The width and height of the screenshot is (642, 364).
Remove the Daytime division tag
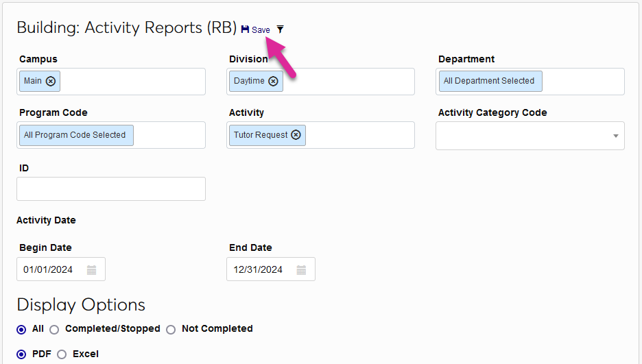pyautogui.click(x=273, y=81)
